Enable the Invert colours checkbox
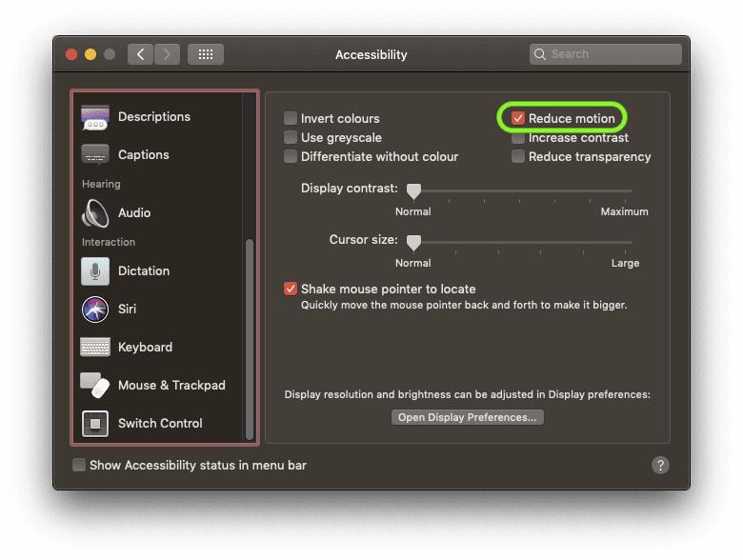 291,118
